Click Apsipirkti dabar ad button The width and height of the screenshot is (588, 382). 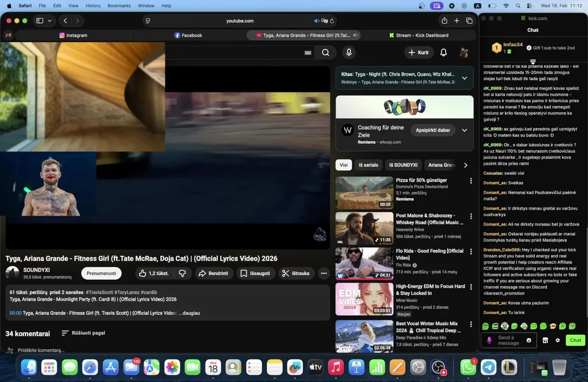coord(433,130)
